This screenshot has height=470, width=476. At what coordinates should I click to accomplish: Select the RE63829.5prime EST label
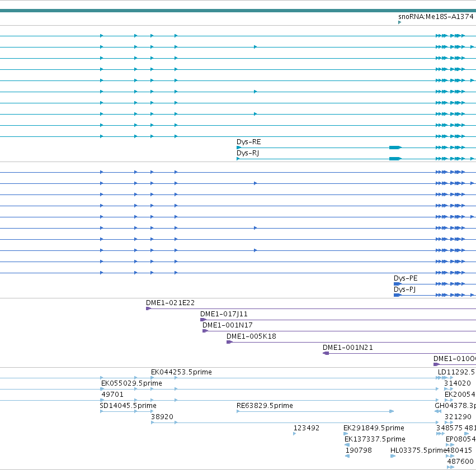click(x=265, y=406)
